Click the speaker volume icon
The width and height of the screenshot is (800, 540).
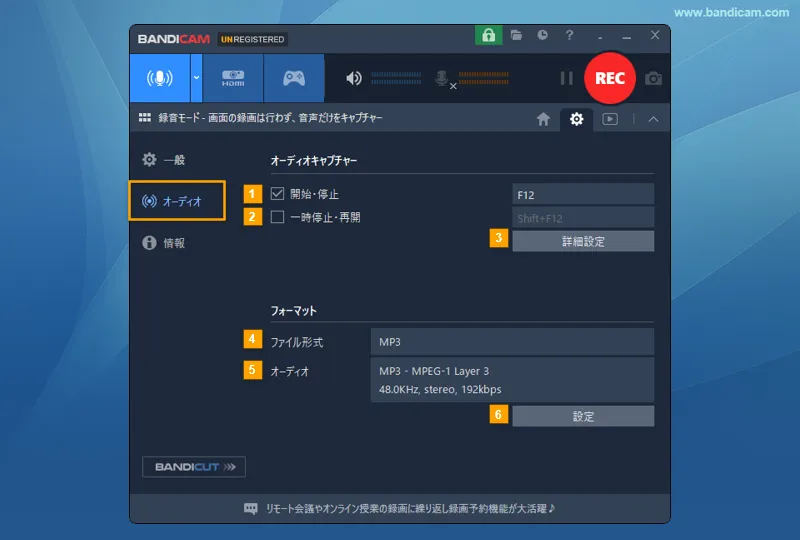click(354, 78)
